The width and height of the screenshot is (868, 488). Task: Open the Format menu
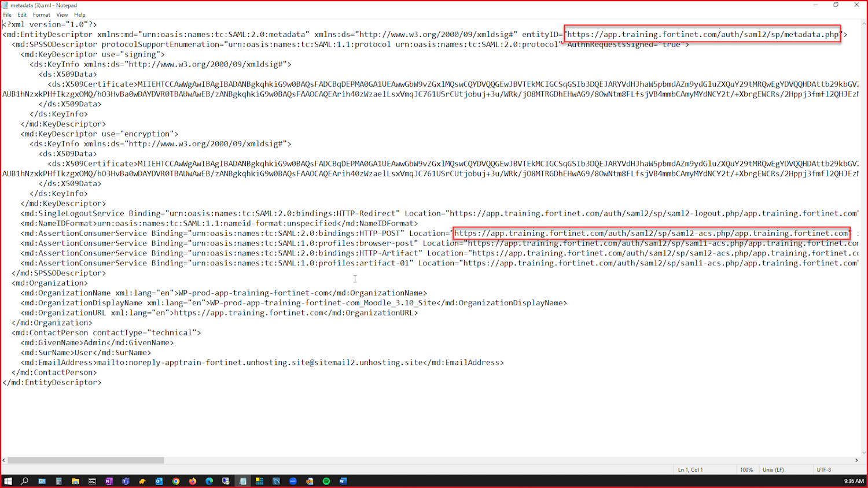pyautogui.click(x=41, y=14)
